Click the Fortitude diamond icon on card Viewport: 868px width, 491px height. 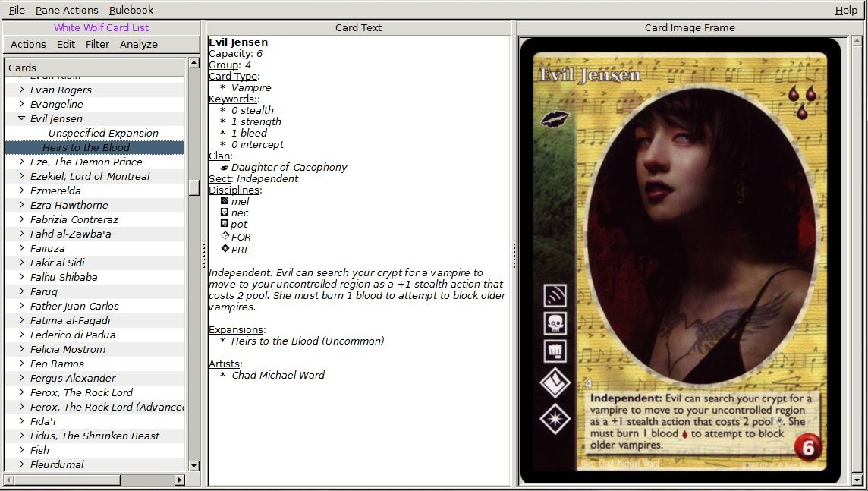pos(555,383)
